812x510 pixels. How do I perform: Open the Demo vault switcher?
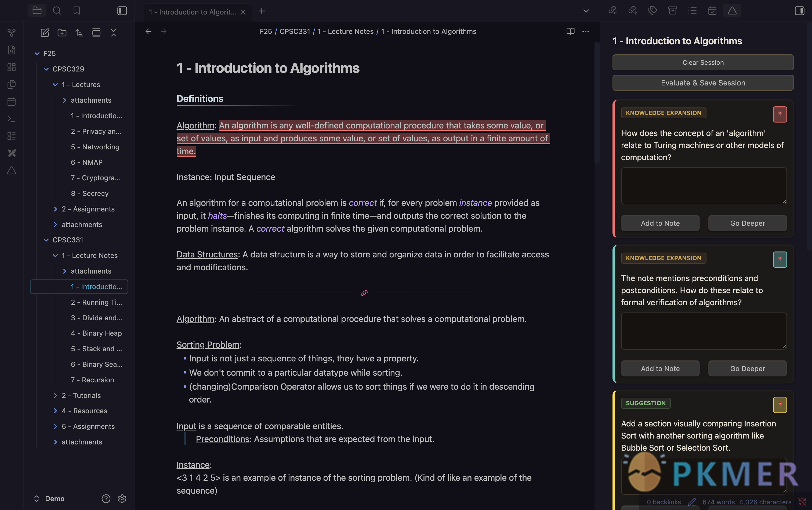click(x=49, y=498)
